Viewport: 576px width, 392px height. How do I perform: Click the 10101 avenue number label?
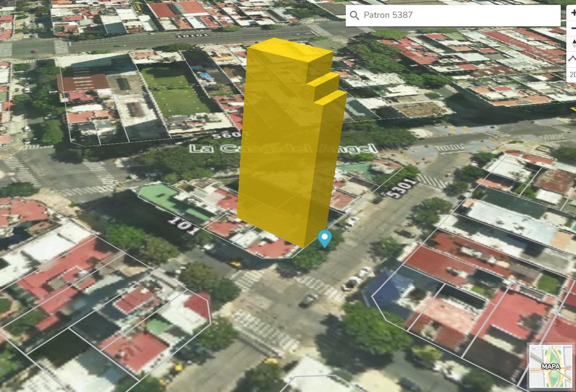[x=192, y=35]
